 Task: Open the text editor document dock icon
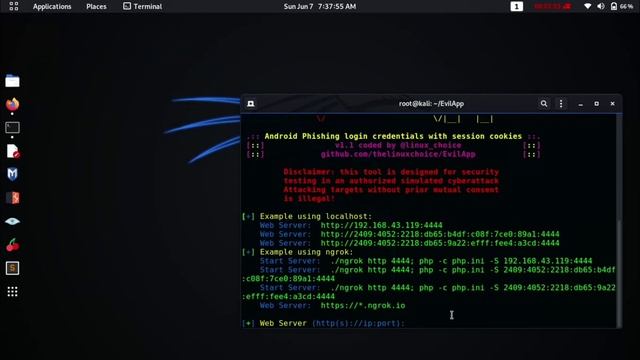pyautogui.click(x=13, y=151)
